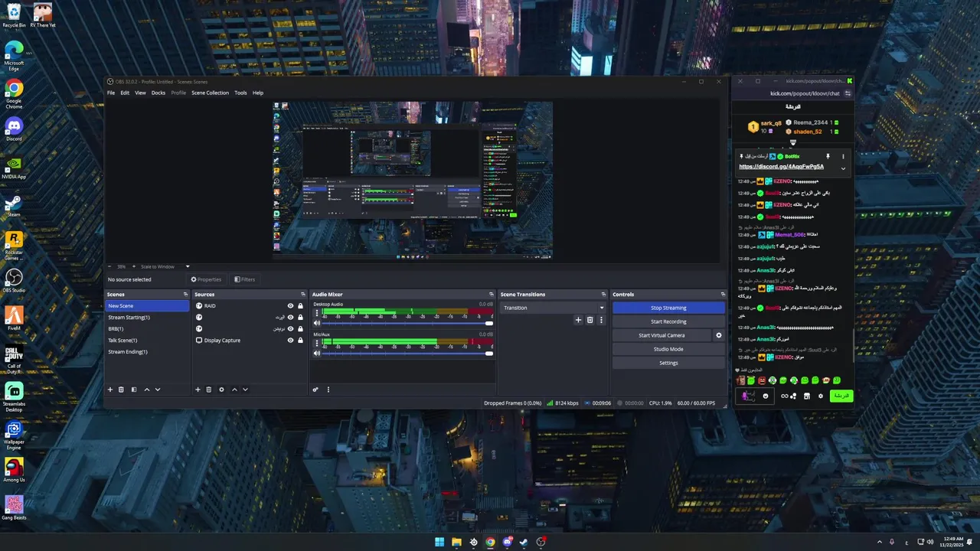Open Desktop Audio three-dot options
The height and width of the screenshot is (551, 980).
pyautogui.click(x=317, y=313)
